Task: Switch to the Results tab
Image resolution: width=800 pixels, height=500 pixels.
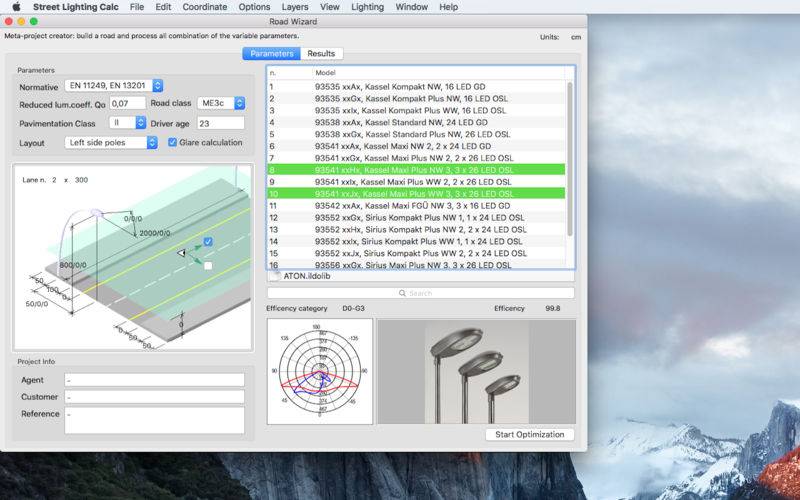Action: 321,54
